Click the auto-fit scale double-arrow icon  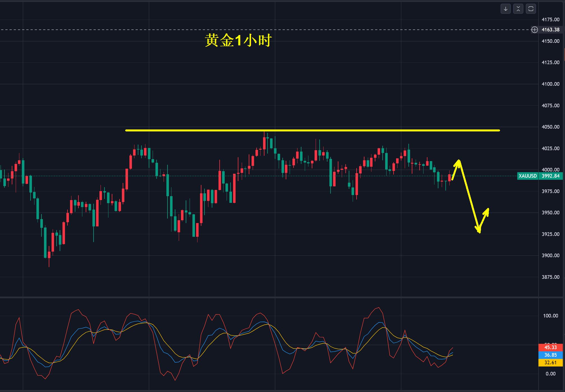click(x=519, y=9)
